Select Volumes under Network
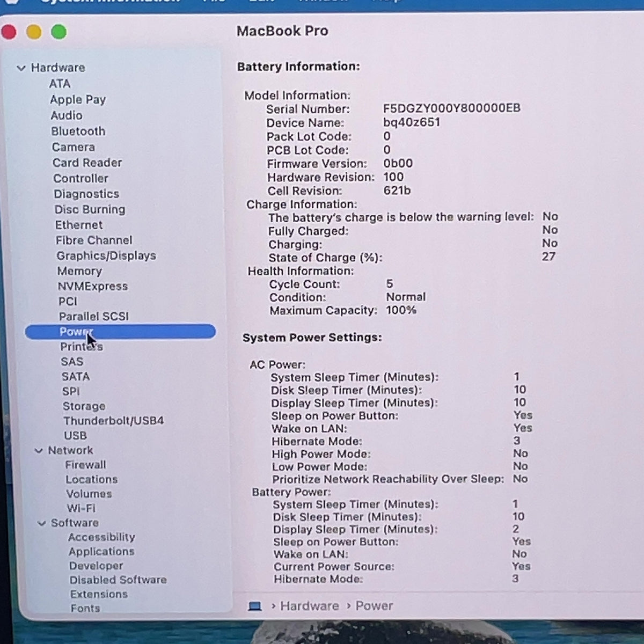The width and height of the screenshot is (644, 644). (x=89, y=494)
